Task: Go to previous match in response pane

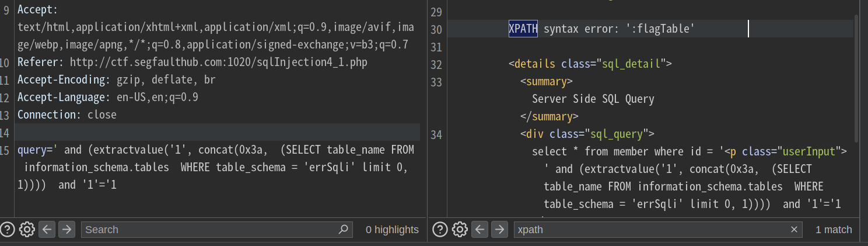Action: (480, 230)
